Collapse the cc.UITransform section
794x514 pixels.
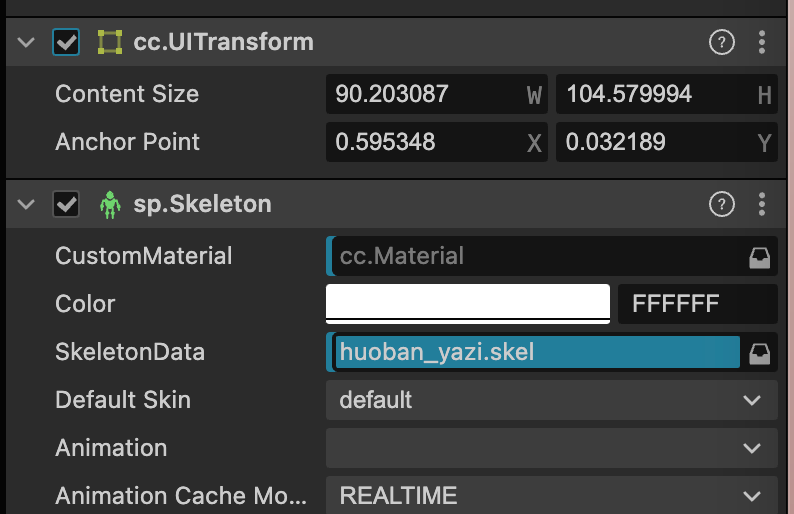pyautogui.click(x=27, y=42)
